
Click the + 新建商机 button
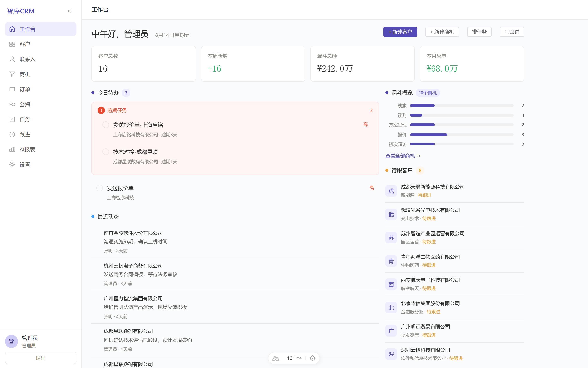click(442, 32)
